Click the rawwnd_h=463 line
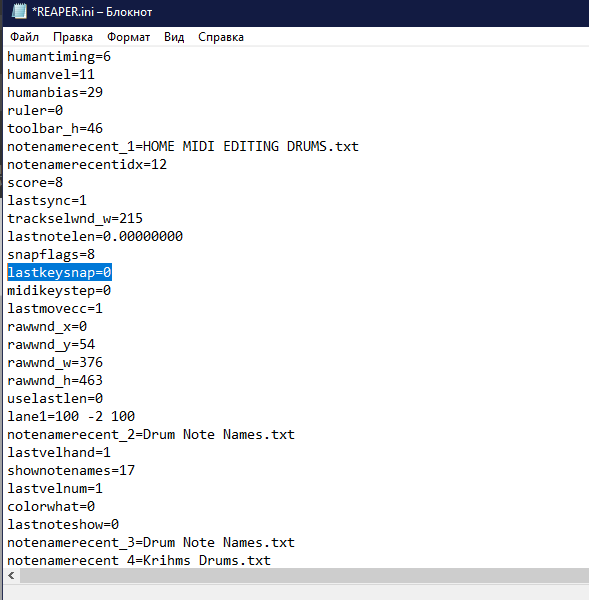Image resolution: width=589 pixels, height=600 pixels. [55, 380]
